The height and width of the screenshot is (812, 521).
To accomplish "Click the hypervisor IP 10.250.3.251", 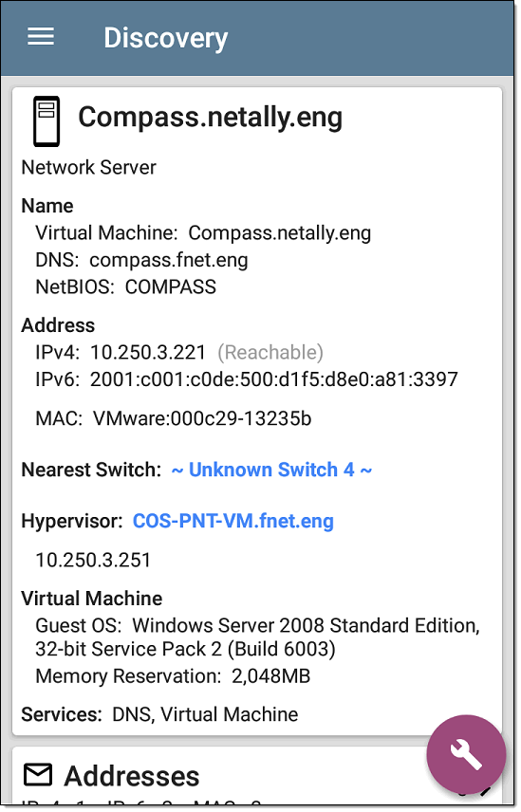I will pyautogui.click(x=93, y=561).
